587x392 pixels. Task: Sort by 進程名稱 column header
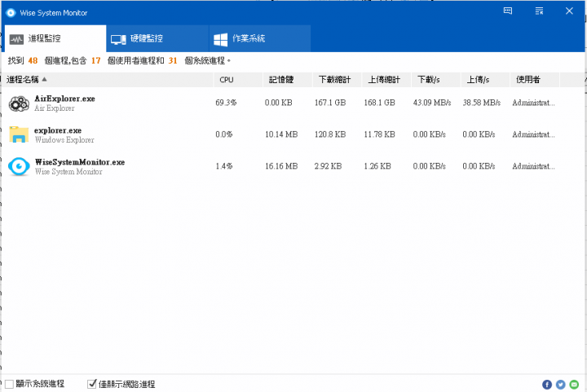108,80
